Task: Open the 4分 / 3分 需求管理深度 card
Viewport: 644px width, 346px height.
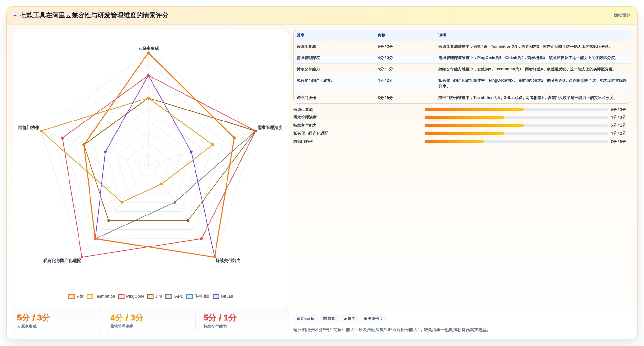Action: point(151,321)
